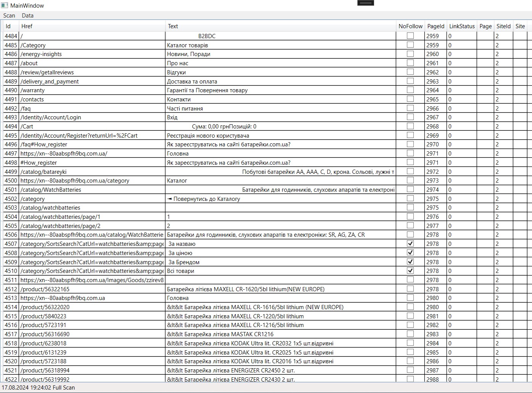532x393 pixels.
Task: Select text cell 'Реєстрація нового користувача'
Action: point(281,135)
